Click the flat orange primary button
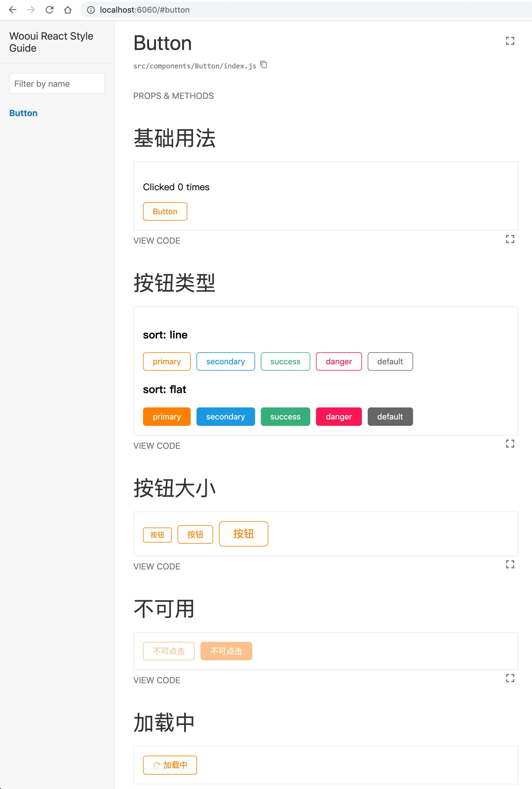 tap(167, 416)
